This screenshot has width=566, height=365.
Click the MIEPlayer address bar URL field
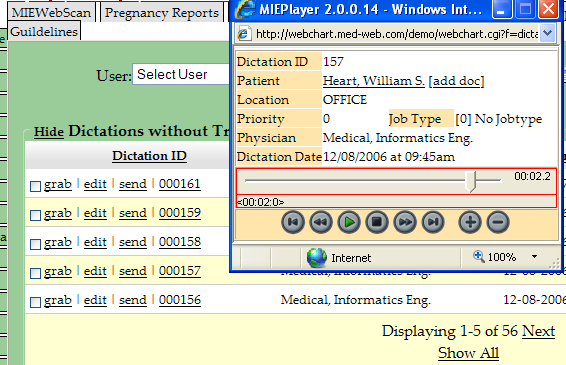(x=397, y=34)
